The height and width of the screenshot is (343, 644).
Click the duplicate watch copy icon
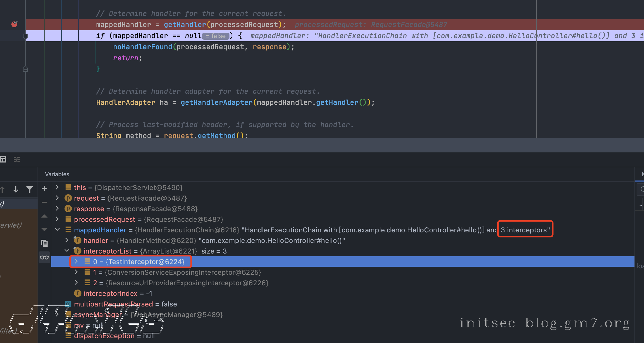tap(44, 243)
